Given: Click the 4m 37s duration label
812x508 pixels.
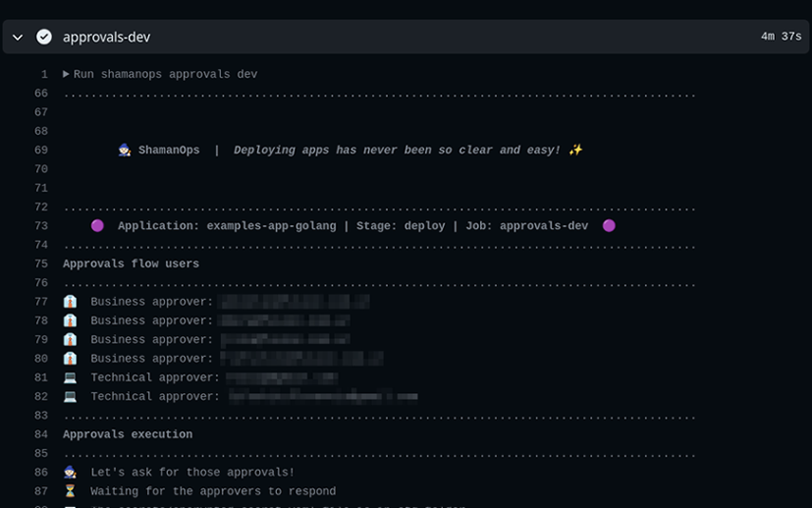Looking at the screenshot, I should click(x=781, y=36).
